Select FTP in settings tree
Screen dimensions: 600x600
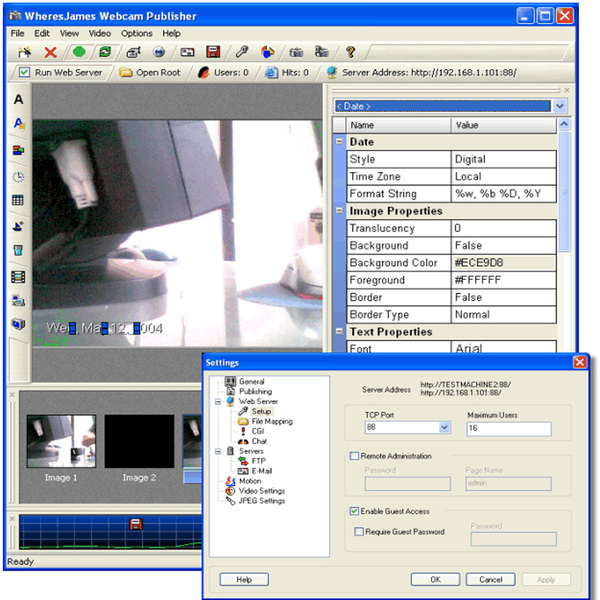click(258, 461)
